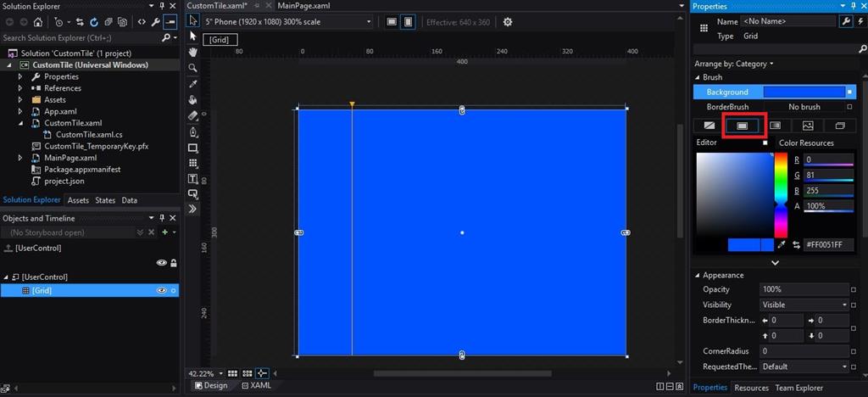This screenshot has height=397, width=868.
Task: Click the designer settings gear icon
Action: 507,22
